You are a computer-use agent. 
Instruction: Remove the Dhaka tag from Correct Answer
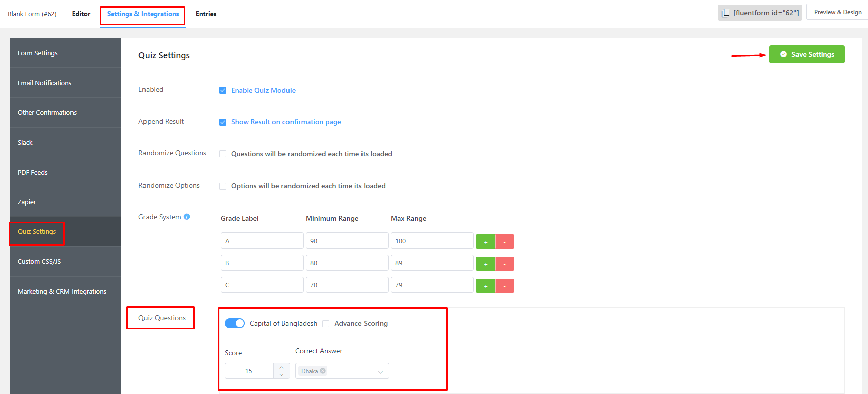point(323,371)
